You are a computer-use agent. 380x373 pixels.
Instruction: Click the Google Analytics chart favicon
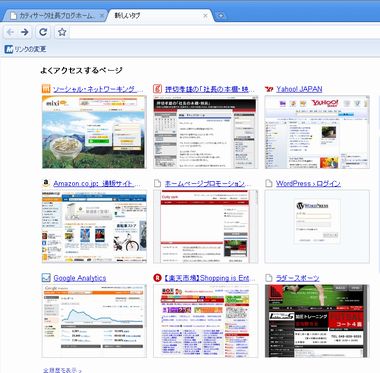point(46,278)
